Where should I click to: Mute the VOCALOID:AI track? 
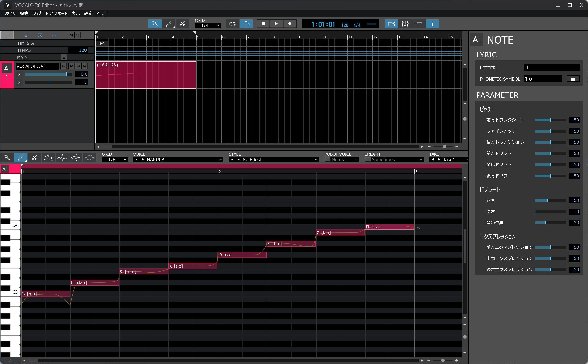point(71,66)
